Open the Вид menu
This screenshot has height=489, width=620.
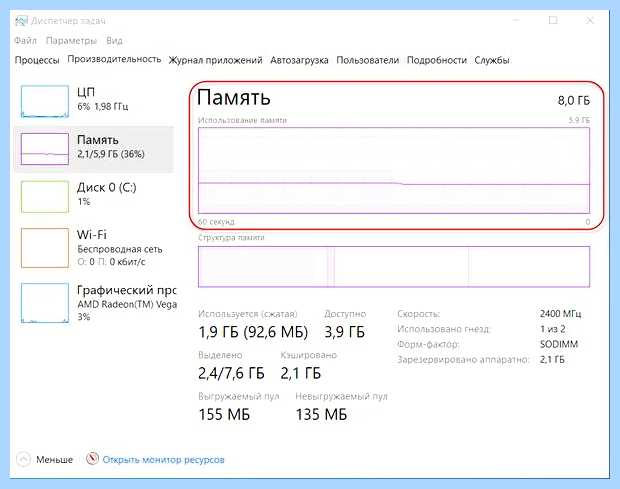coord(114,40)
